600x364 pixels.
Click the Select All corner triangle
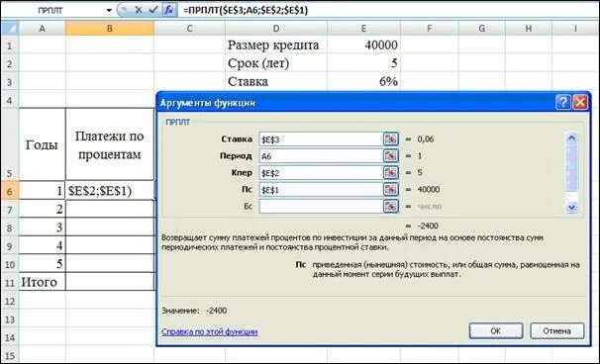[10, 28]
